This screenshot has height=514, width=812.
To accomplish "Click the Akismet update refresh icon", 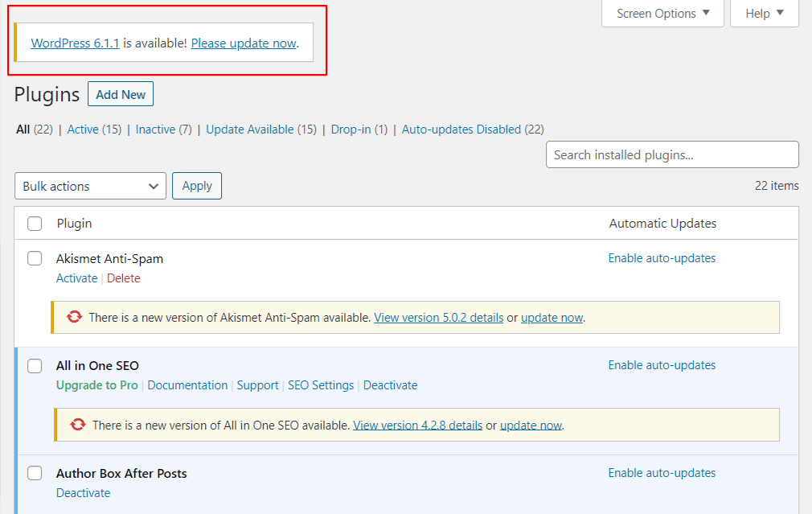I will 75,317.
